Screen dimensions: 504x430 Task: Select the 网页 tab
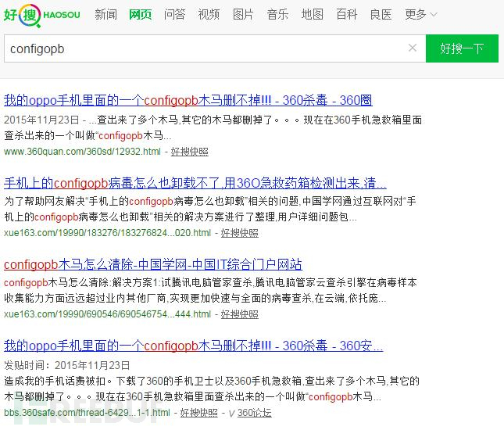140,15
